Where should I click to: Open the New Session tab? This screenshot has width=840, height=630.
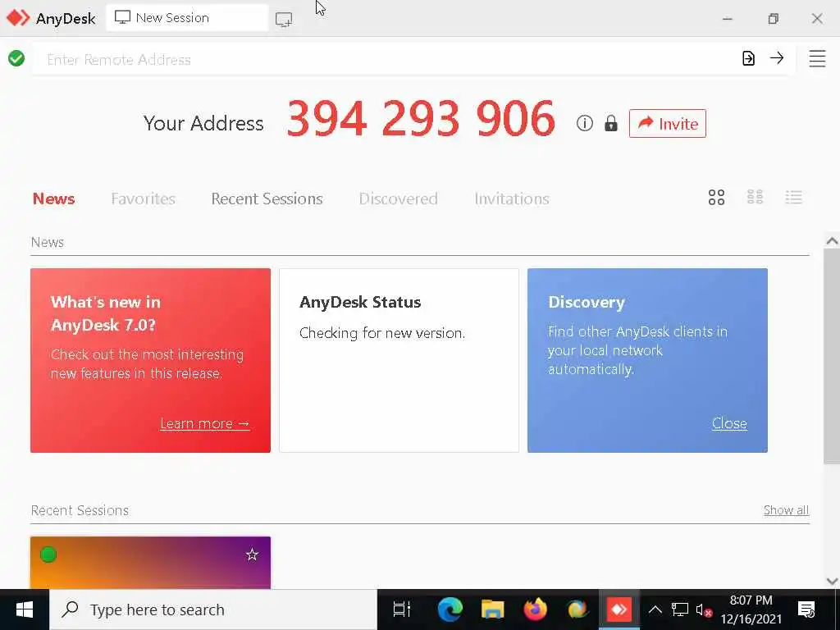[x=187, y=18]
